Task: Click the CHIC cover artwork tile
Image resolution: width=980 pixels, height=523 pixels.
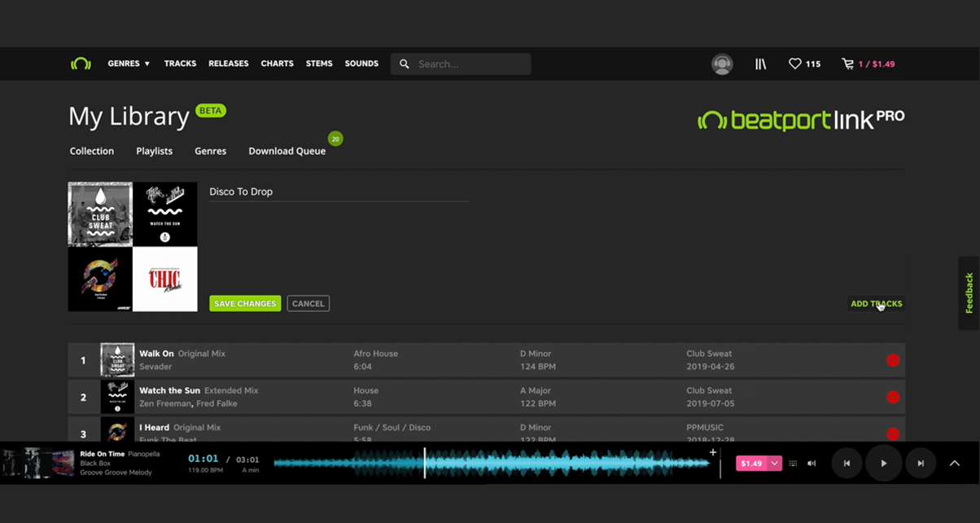Action: [x=165, y=279]
